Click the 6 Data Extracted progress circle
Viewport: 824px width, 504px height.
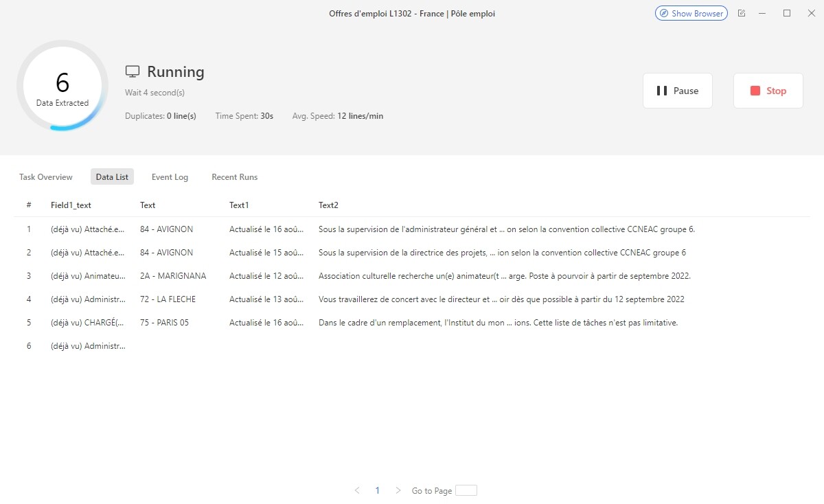click(x=62, y=86)
